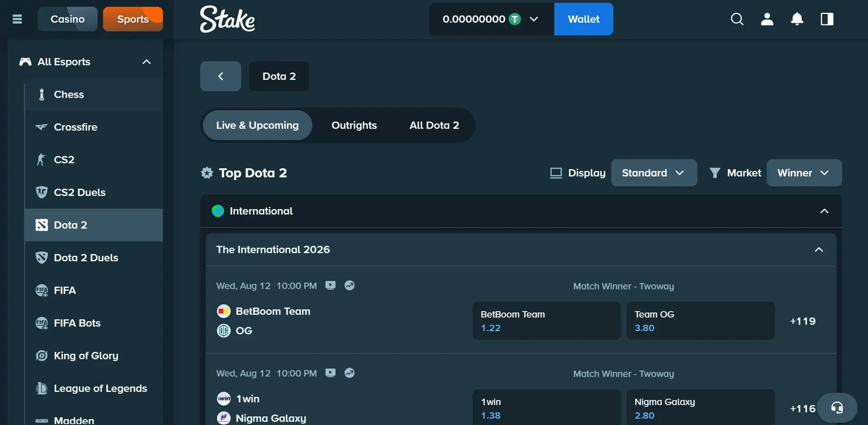
Task: Click the Top Dota 2 gear icon
Action: pos(207,173)
